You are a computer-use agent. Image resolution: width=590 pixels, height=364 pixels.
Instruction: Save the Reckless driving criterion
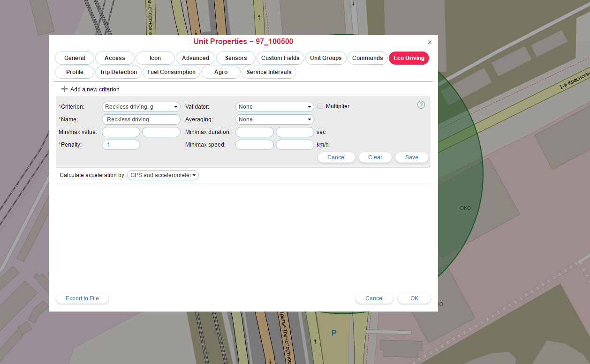pyautogui.click(x=411, y=157)
